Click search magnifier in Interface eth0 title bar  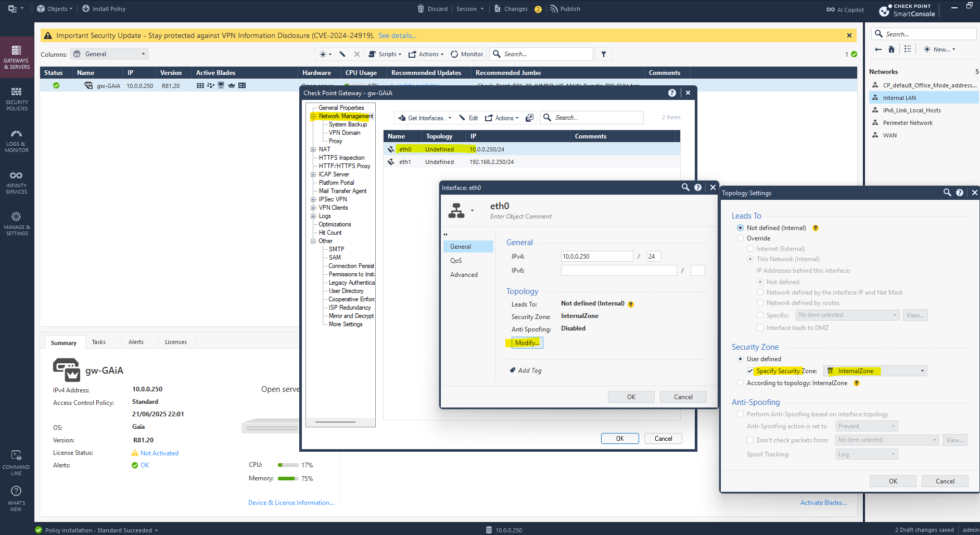(x=685, y=187)
